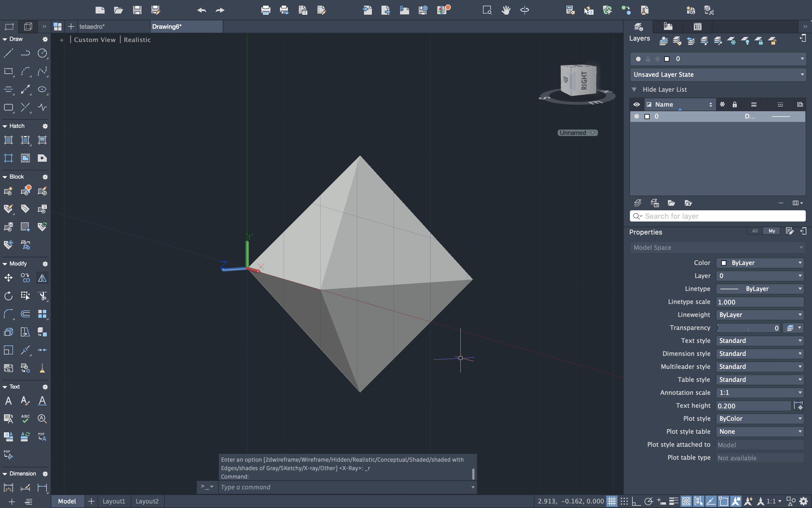Switch to the Layout2 tab
Image resolution: width=812 pixels, height=508 pixels.
pos(147,501)
